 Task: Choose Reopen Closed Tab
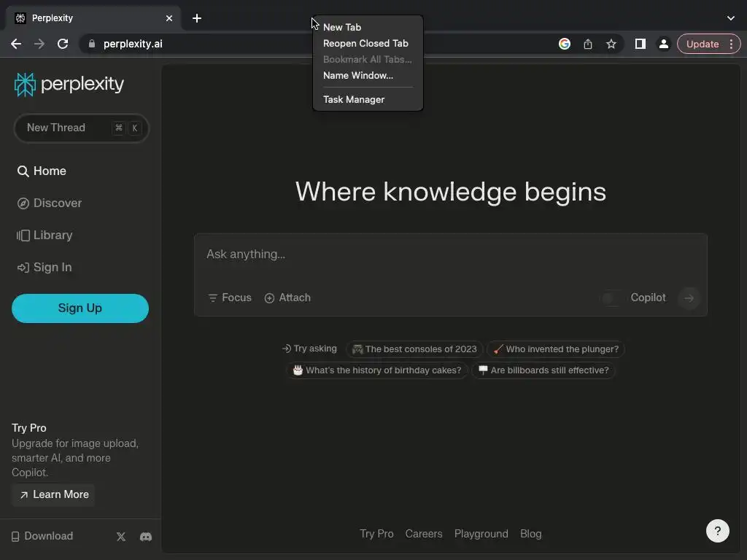tap(368, 43)
